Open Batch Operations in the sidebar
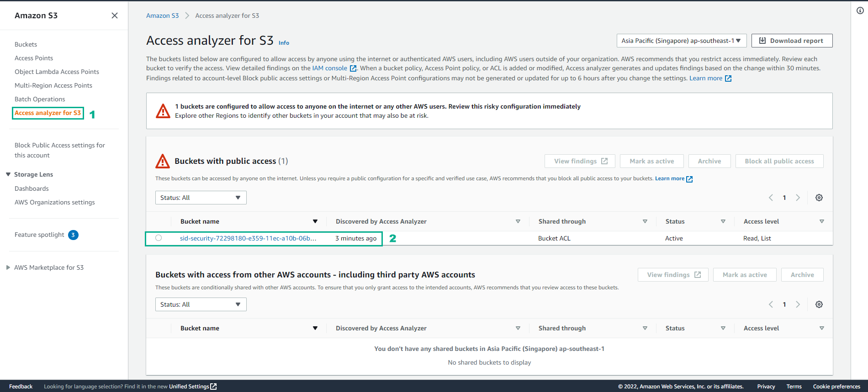Image resolution: width=868 pixels, height=392 pixels. (x=40, y=99)
